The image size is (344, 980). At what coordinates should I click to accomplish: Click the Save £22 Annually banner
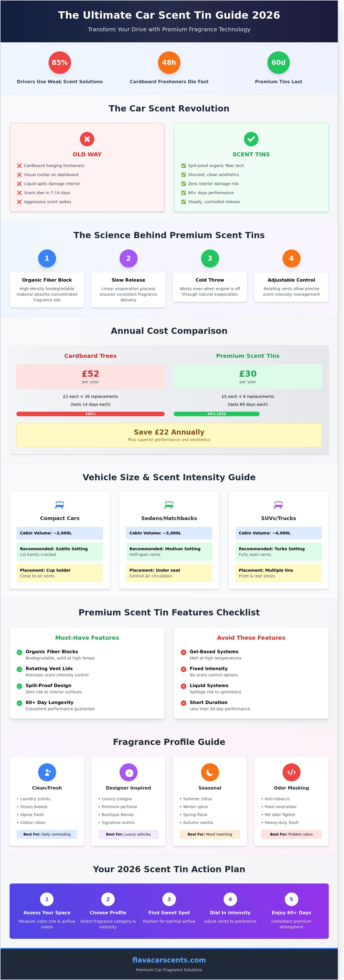[x=169, y=435]
